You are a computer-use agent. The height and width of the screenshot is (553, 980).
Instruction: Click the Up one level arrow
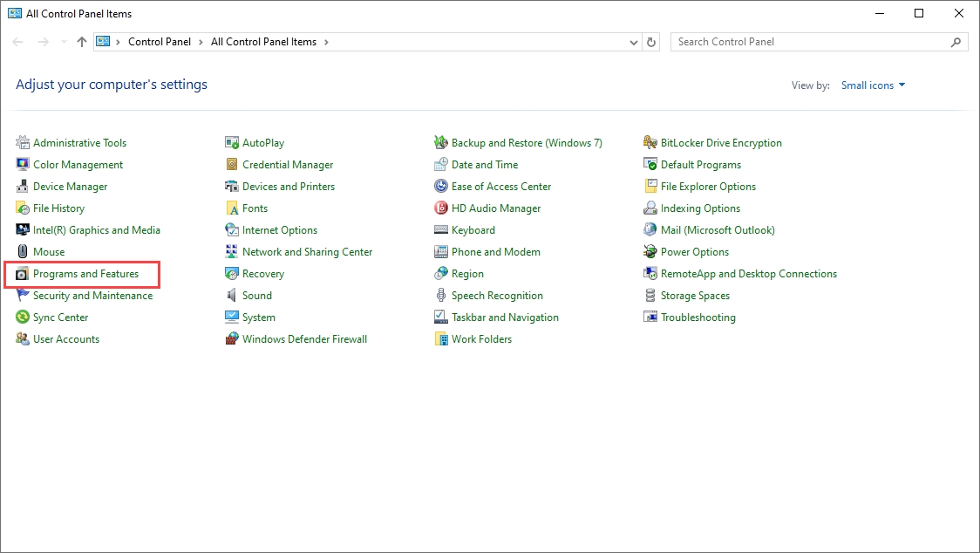[82, 42]
